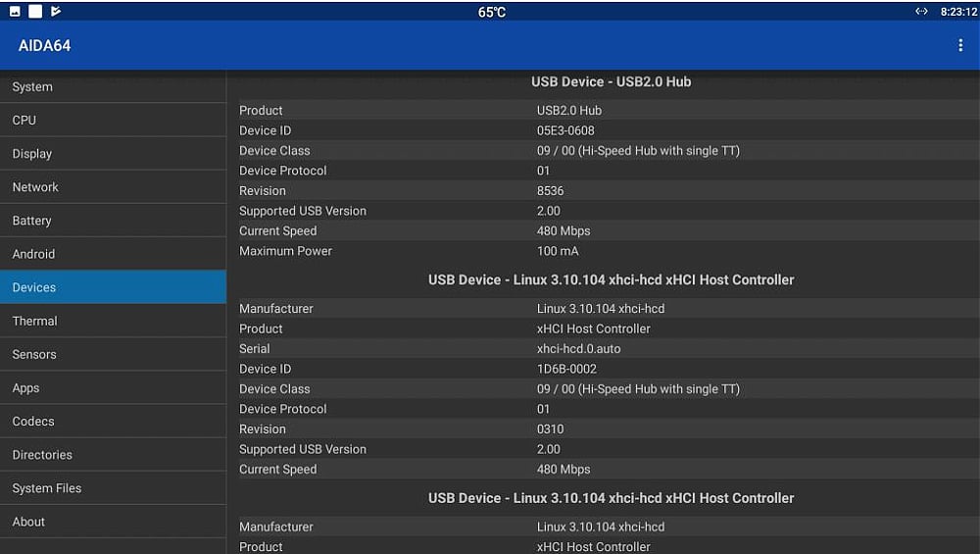Open the Apps list
The height and width of the screenshot is (554, 980).
point(113,388)
